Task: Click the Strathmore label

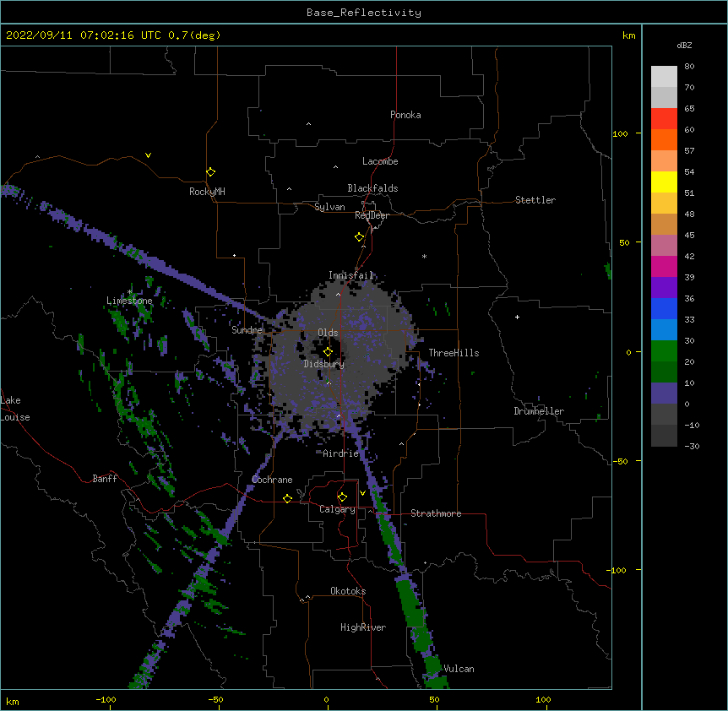Action: [436, 513]
